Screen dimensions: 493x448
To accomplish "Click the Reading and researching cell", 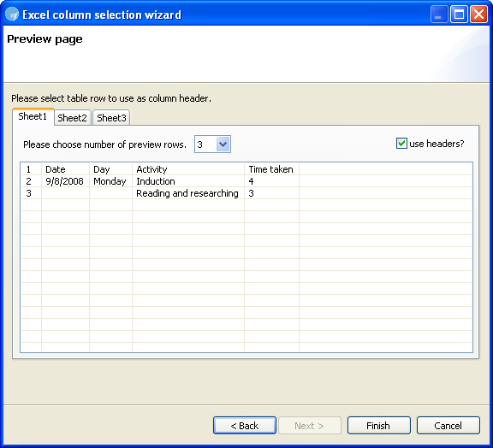I will [x=188, y=193].
